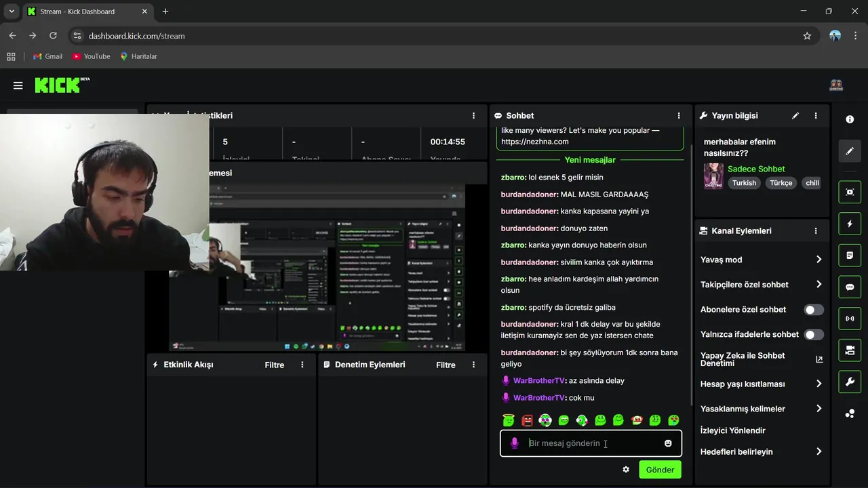Open Yayın bilgisi three-dot options menu
The height and width of the screenshot is (488, 868).
coord(816,116)
